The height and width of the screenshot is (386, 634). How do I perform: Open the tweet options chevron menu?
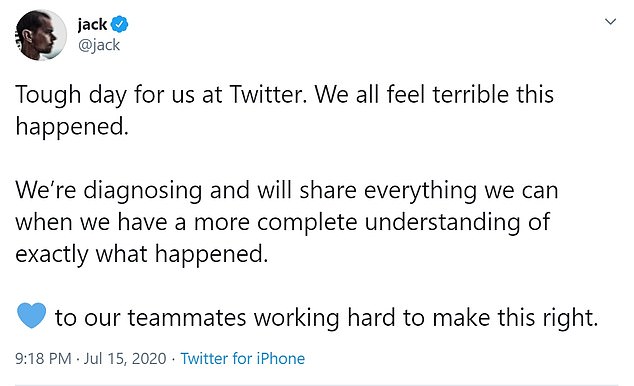click(610, 21)
